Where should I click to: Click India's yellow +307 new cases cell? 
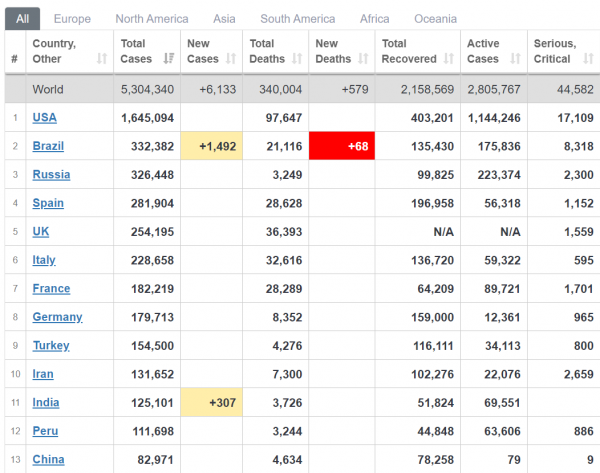[x=212, y=402]
